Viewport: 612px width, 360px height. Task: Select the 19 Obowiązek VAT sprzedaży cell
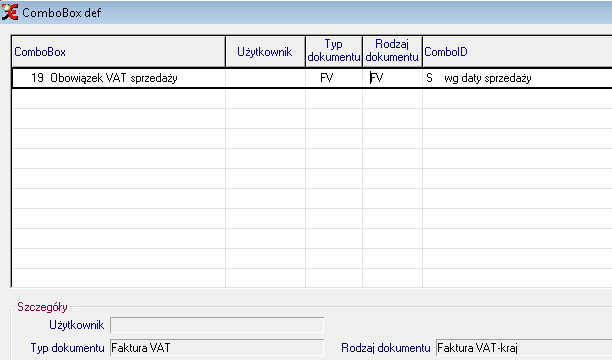point(119,78)
